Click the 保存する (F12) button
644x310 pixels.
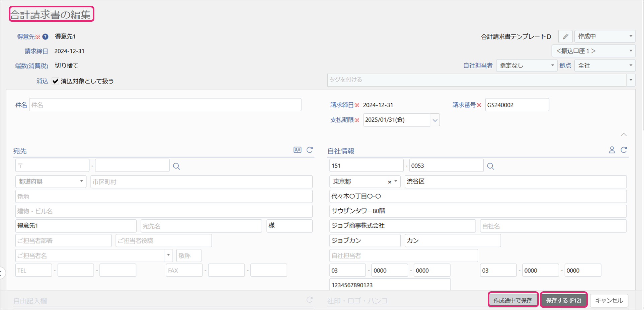coord(564,300)
